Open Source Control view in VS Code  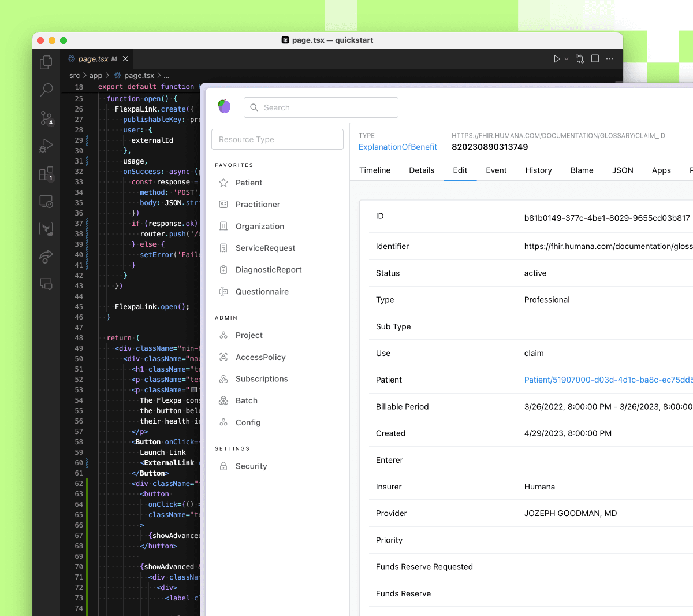[46, 118]
